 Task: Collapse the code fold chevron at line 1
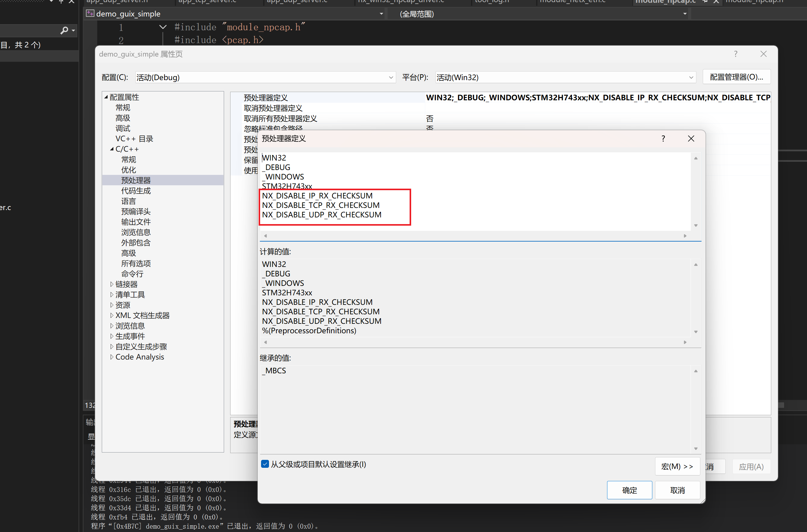click(x=163, y=27)
